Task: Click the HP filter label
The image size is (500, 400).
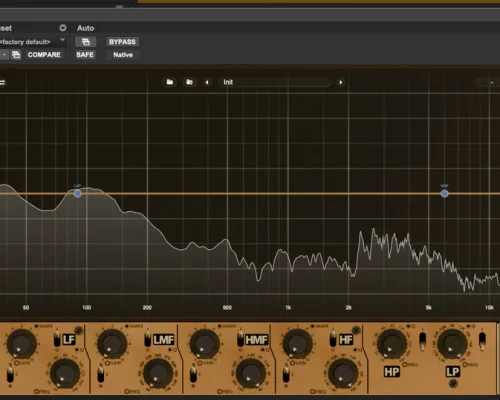Action: (x=392, y=372)
